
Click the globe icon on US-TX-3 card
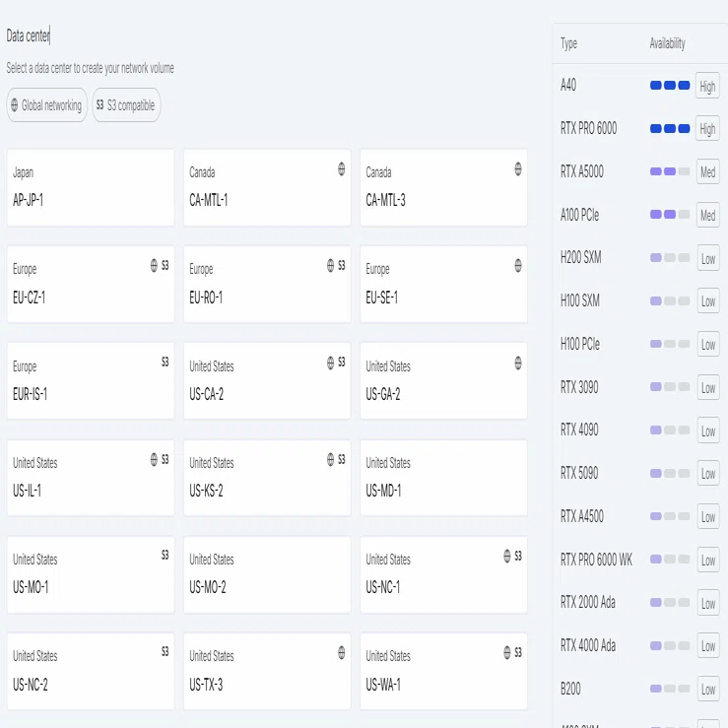click(341, 653)
